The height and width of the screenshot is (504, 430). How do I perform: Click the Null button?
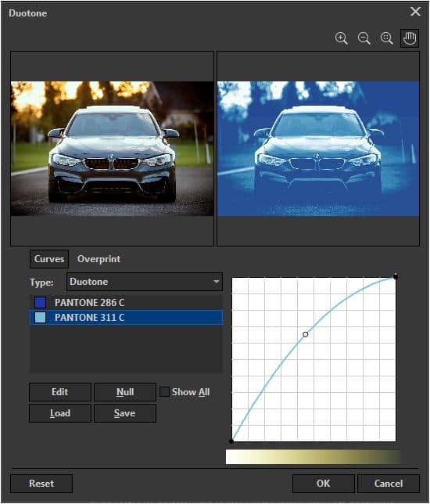[125, 392]
